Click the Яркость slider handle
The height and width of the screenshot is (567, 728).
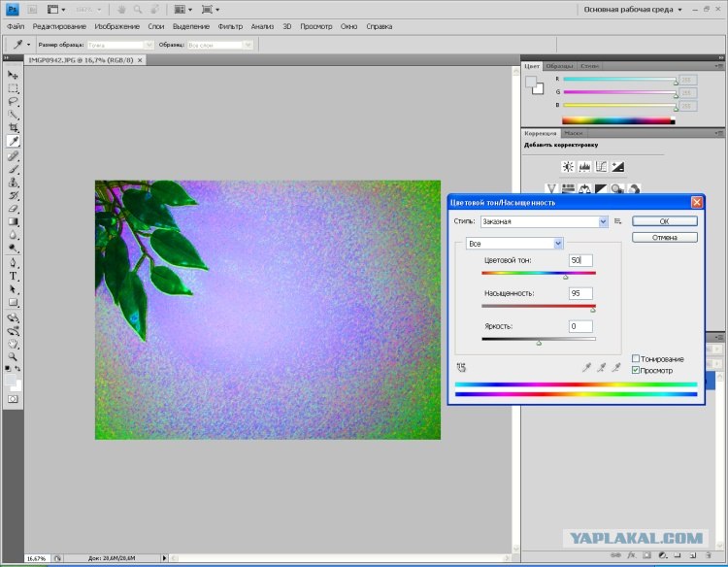539,343
